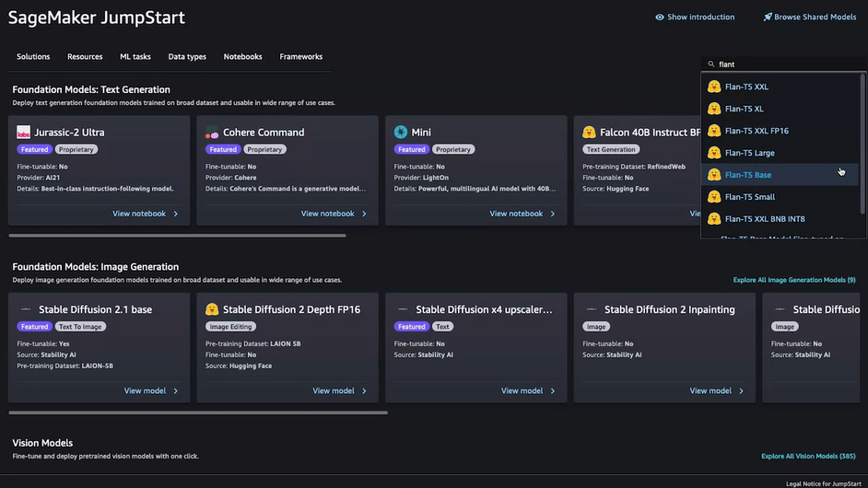Click the rocket icon for Browse Shared Models

[768, 17]
